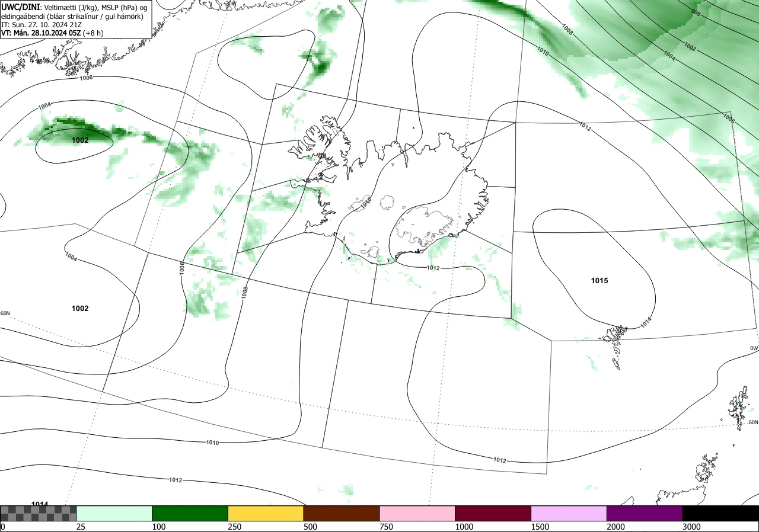
Task: Click the maroon 1000–1500 legend swatch
Action: [493, 513]
